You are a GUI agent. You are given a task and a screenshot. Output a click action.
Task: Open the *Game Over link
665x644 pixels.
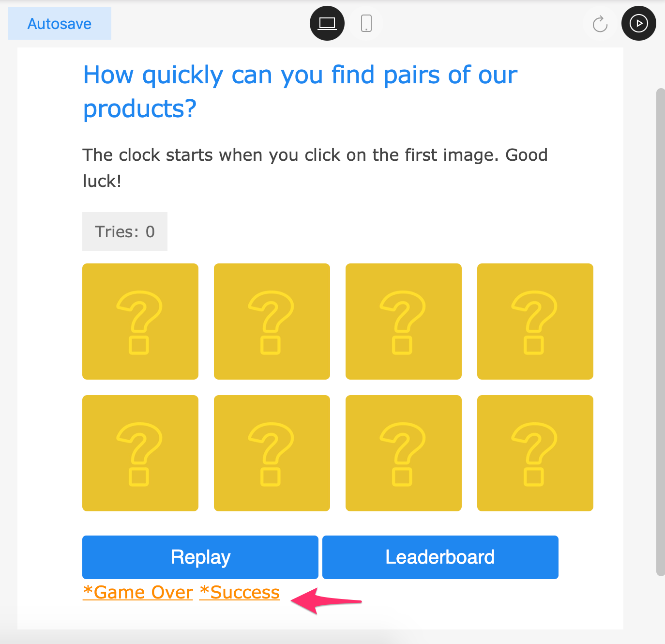click(138, 592)
